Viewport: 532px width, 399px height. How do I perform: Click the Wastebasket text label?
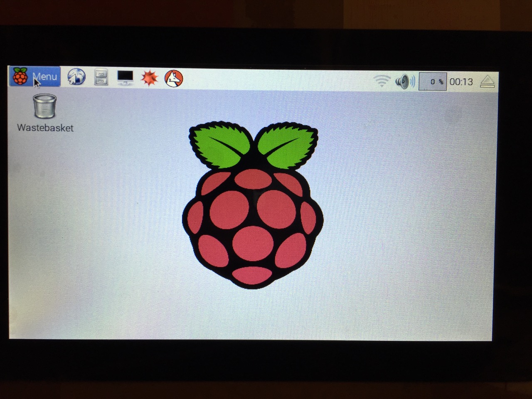click(x=45, y=128)
